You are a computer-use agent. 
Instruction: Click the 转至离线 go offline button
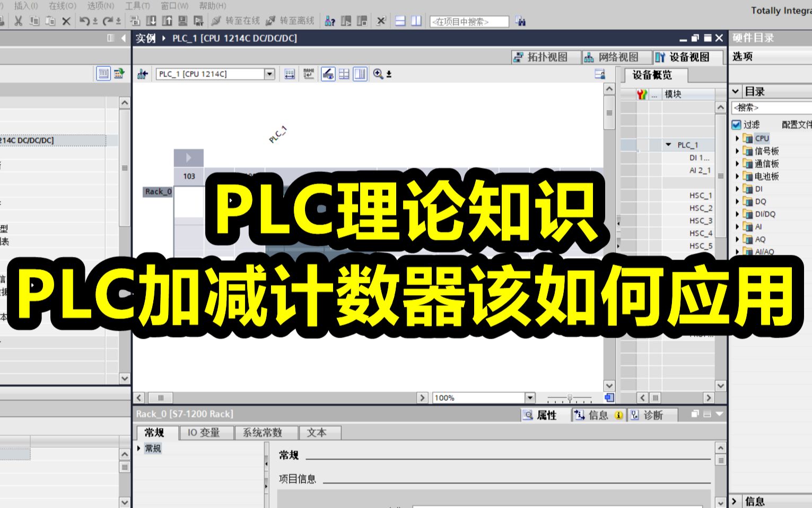click(x=290, y=21)
